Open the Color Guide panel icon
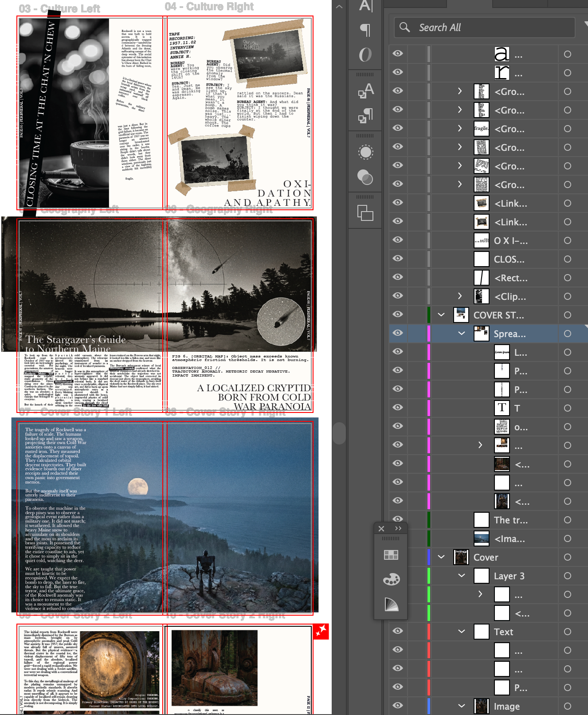 (x=391, y=604)
